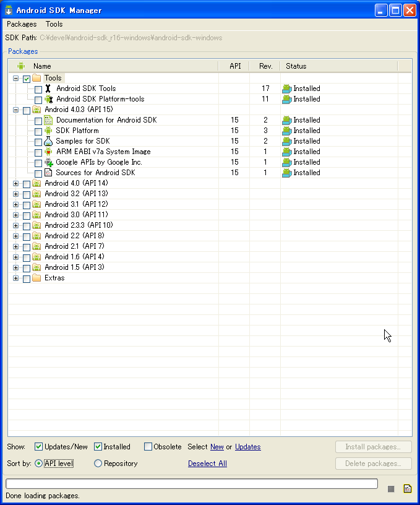
Task: Click the Android 2.2 (API 8) folder icon
Action: tap(36, 236)
